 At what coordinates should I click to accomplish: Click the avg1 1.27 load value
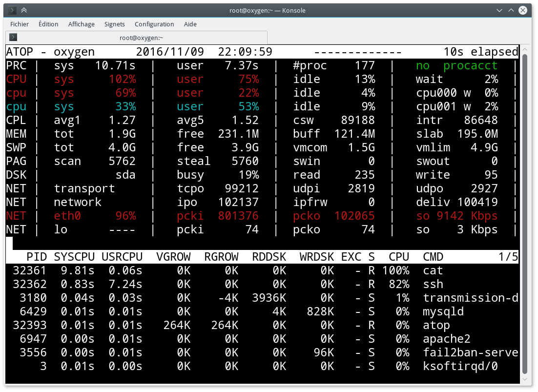(x=122, y=120)
